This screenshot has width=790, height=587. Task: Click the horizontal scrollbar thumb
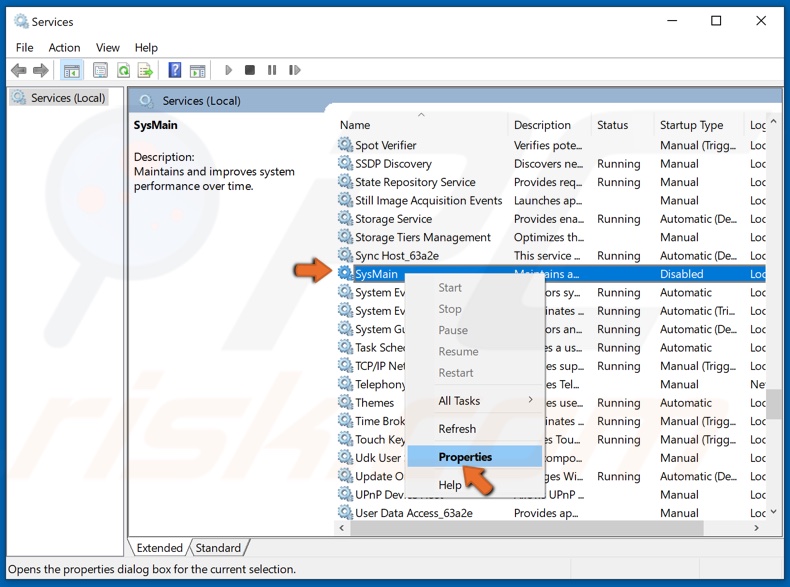[526, 528]
